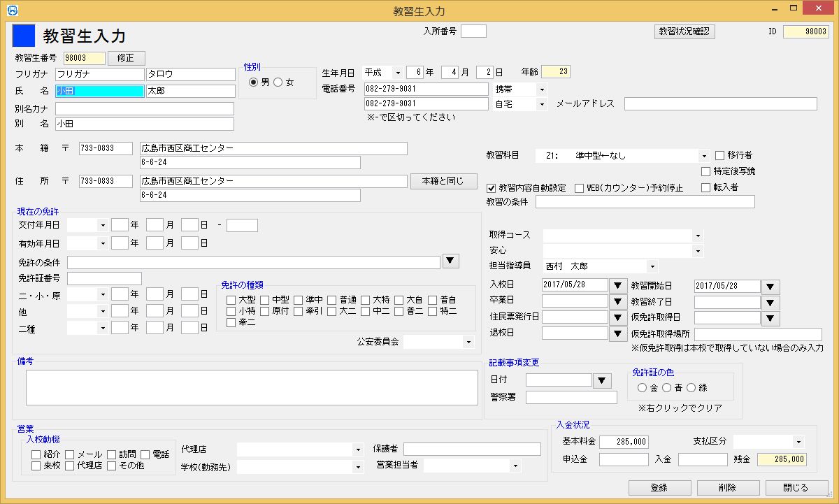The width and height of the screenshot is (839, 504).
Task: Tick the 転入者 checkbox
Action: click(705, 187)
